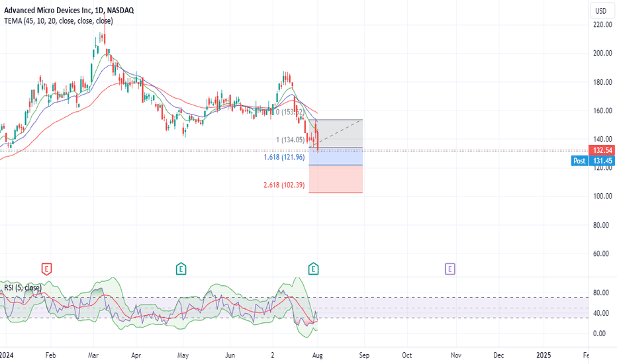Click the Feb label on time axis
The image size is (617, 364).
[x=50, y=355]
